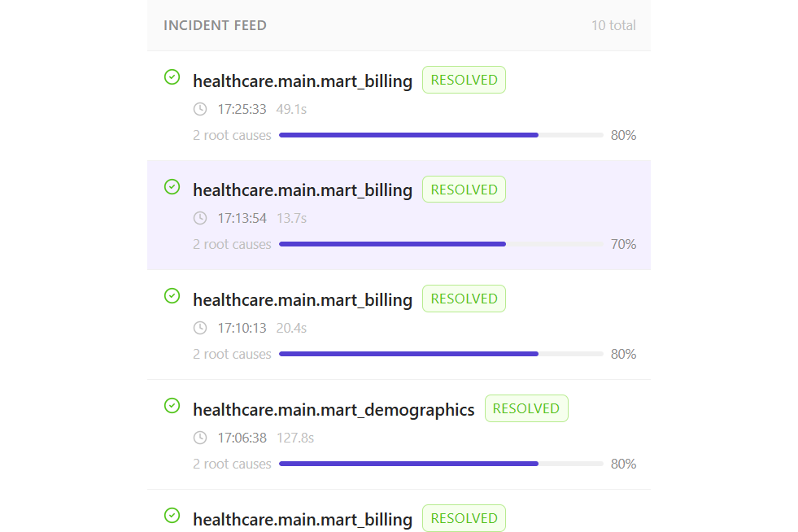Click check icon beside mart_demographics incident

point(172,406)
